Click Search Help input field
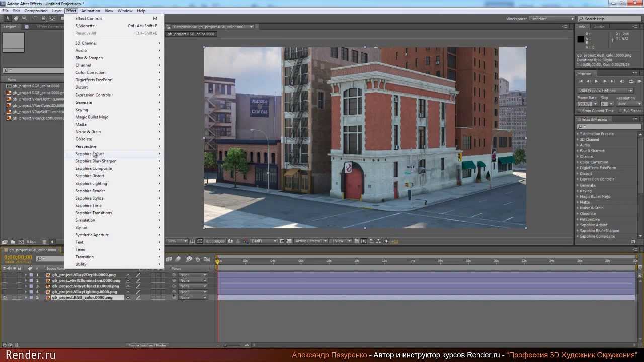644x362 pixels. click(x=609, y=19)
